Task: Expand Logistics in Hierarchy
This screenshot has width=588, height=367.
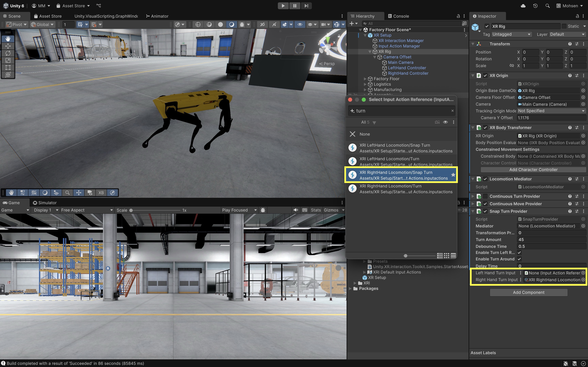Action: pyautogui.click(x=365, y=84)
